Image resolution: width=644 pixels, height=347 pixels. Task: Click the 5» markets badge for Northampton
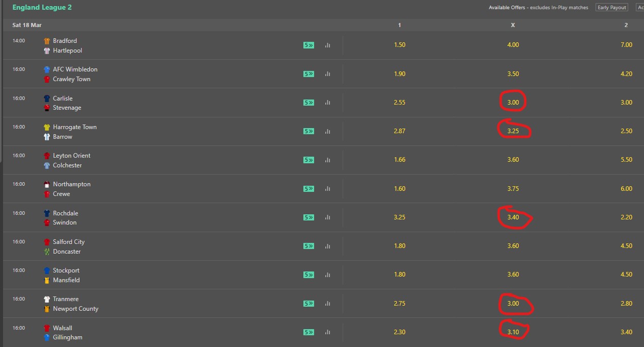click(x=308, y=189)
